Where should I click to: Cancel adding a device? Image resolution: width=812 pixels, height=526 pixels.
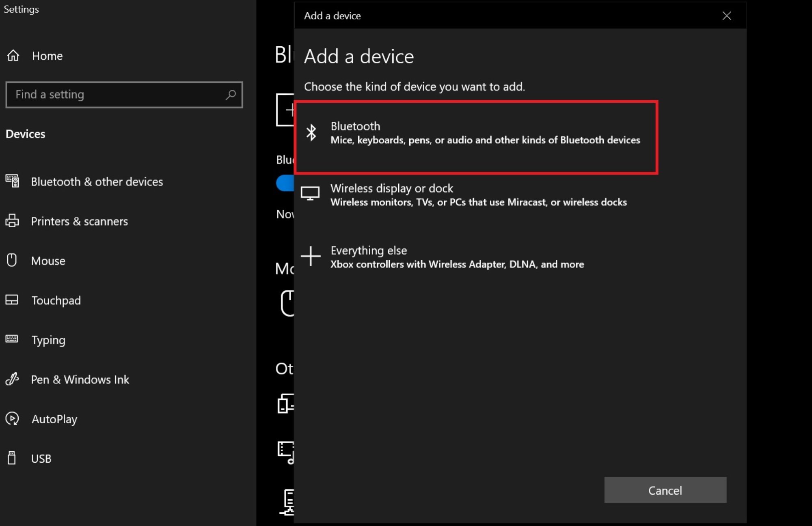pos(665,490)
